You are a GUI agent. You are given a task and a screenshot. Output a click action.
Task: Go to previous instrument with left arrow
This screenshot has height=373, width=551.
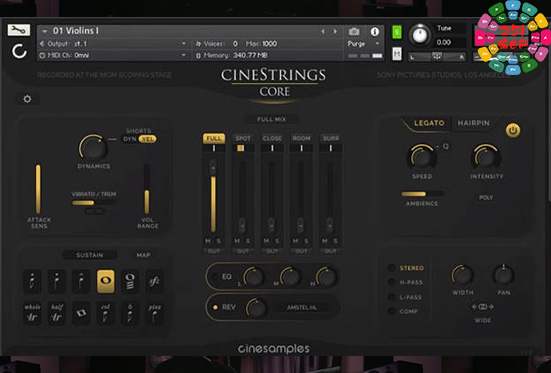(x=323, y=31)
